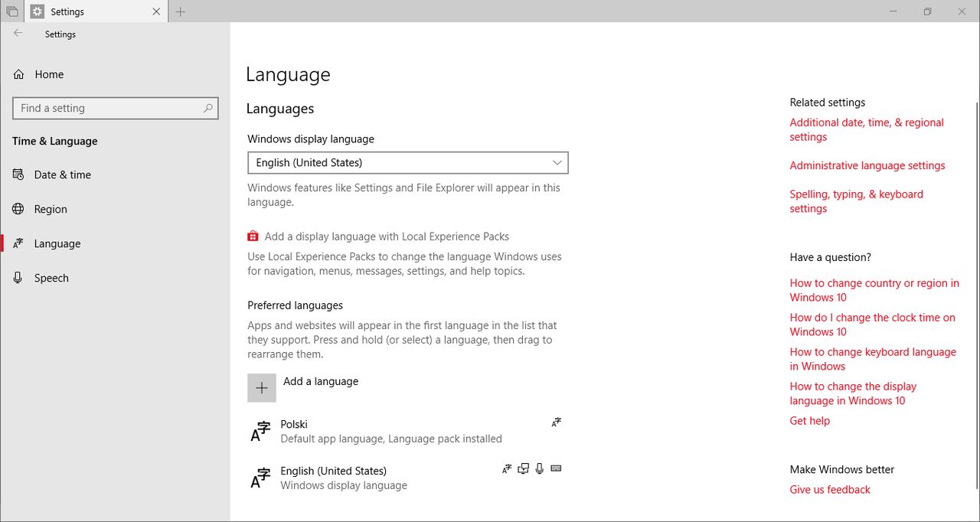Screen dimensions: 980x522
Task: Click the Related settings heading
Action: [828, 103]
